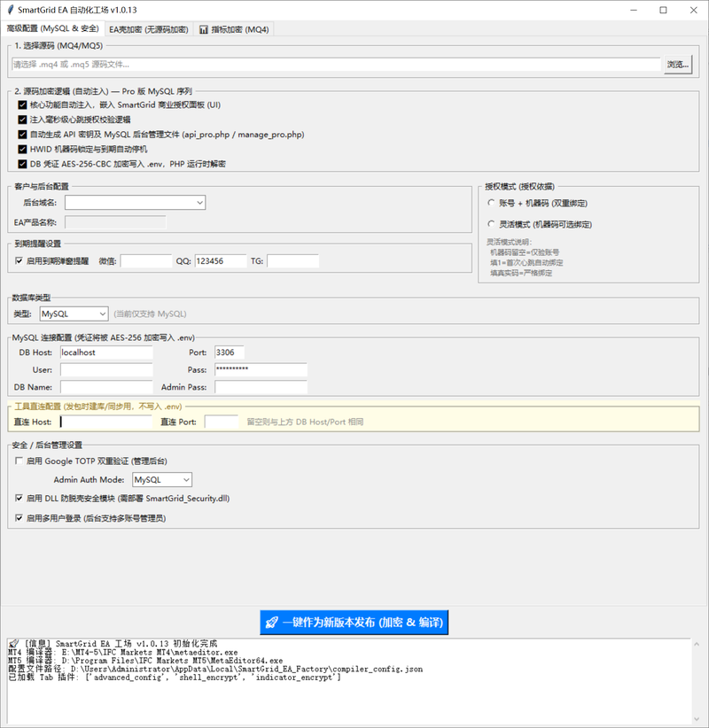This screenshot has height=728, width=709.
Task: Switch to EA壳加密 (无源码加密) tab
Action: click(149, 29)
